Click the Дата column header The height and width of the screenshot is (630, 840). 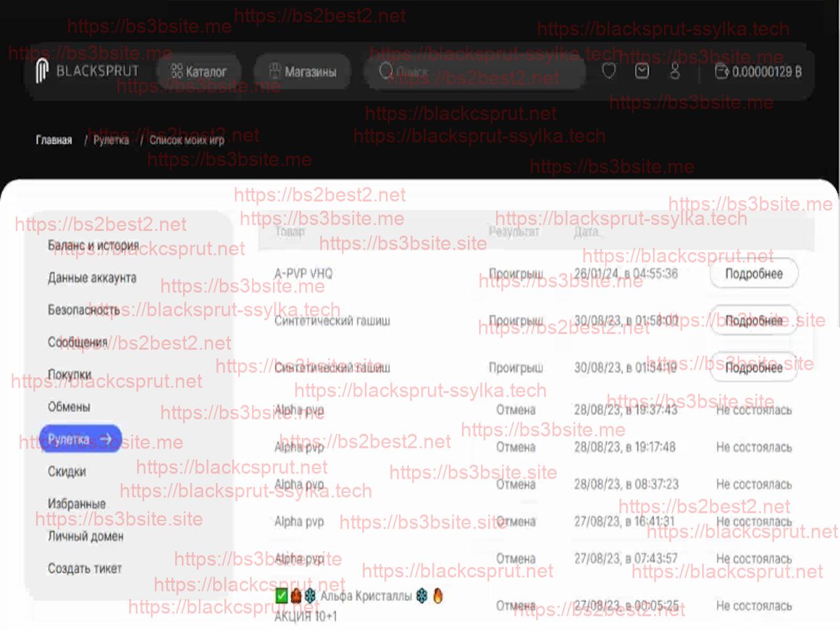tap(586, 232)
